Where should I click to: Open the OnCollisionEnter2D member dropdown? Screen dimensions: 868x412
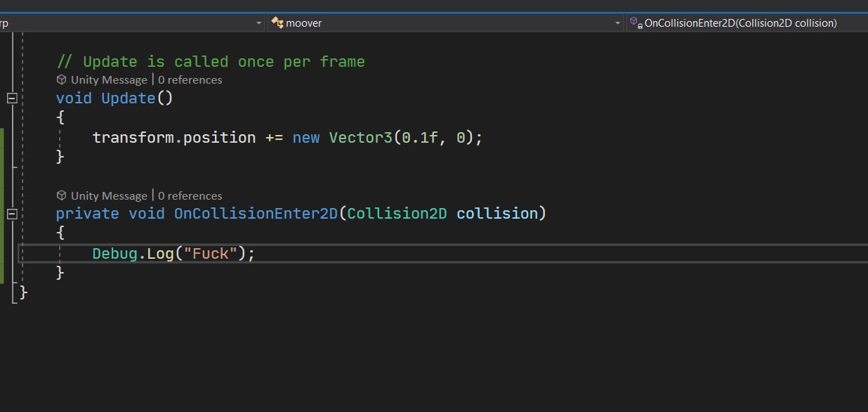pyautogui.click(x=747, y=23)
